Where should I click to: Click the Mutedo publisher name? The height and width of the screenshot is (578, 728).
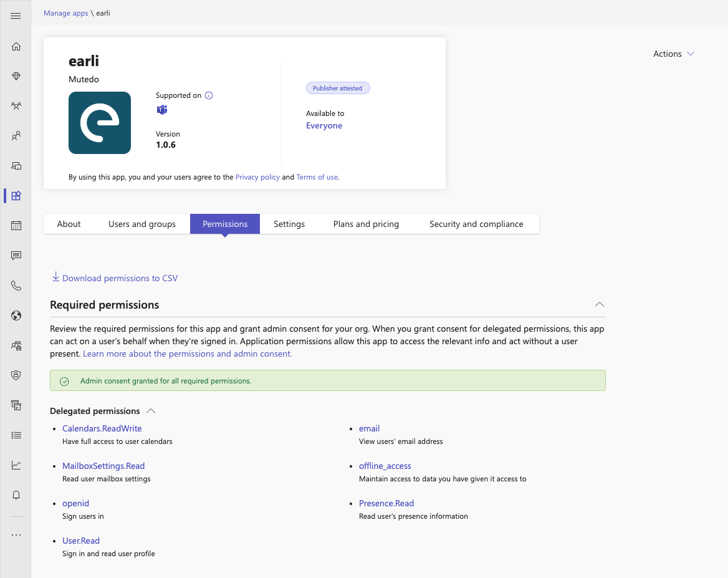(x=84, y=79)
